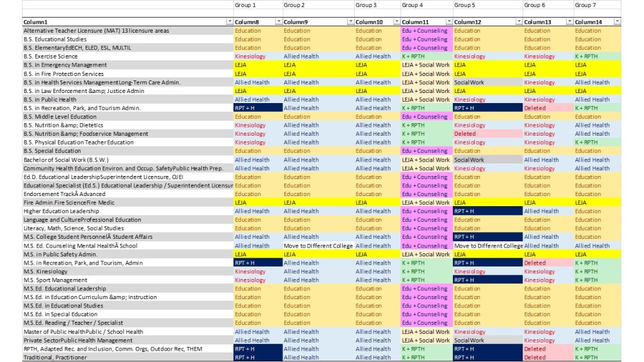This screenshot has height=362, width=644.
Task: Click the pink Deleted cell in Group 5
Action: pos(487,134)
